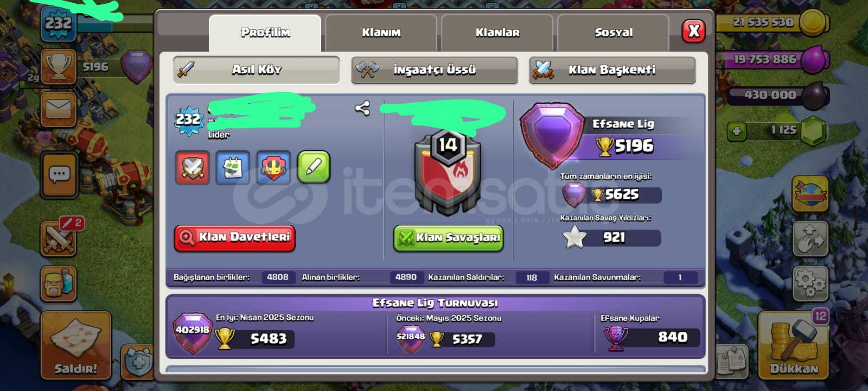The height and width of the screenshot is (391, 868).
Task: Open the crossed swords war log icon
Action: pos(58,238)
